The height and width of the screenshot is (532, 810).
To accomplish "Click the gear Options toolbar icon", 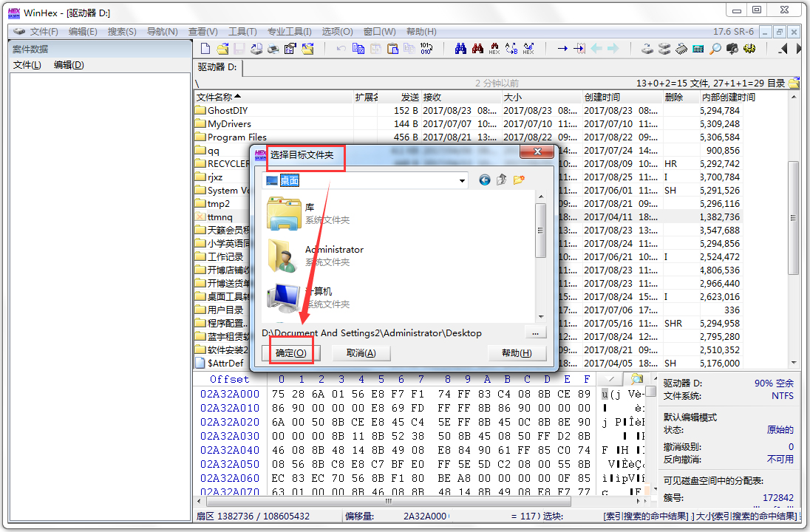I will 749,49.
